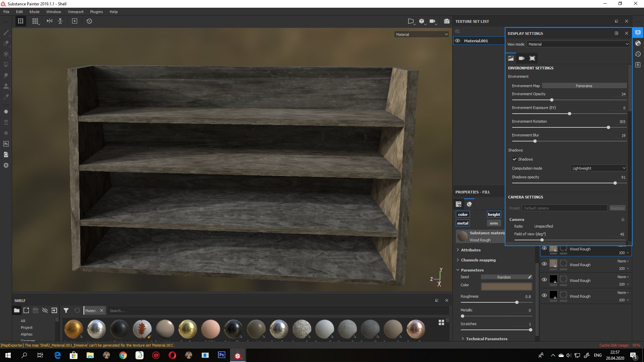Viewport: 644px width, 362px height.
Task: Open Export to Photoshop sidebar icon
Action: point(6,144)
